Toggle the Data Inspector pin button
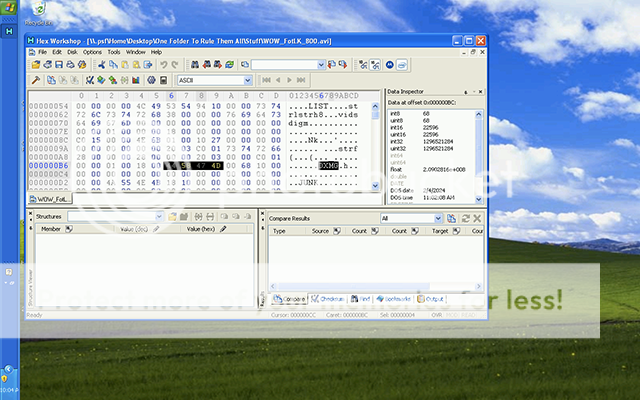Image resolution: width=640 pixels, height=400 pixels. 466,92
